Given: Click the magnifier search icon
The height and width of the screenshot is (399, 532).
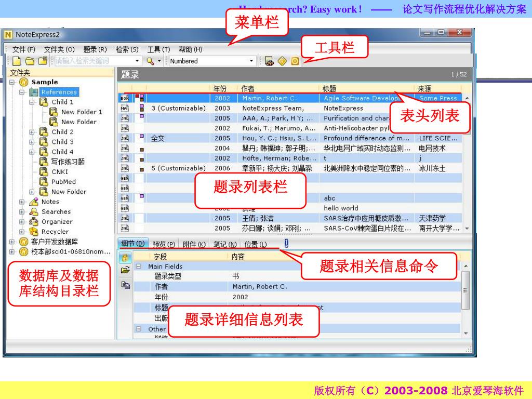Looking at the screenshot, I should point(150,61).
